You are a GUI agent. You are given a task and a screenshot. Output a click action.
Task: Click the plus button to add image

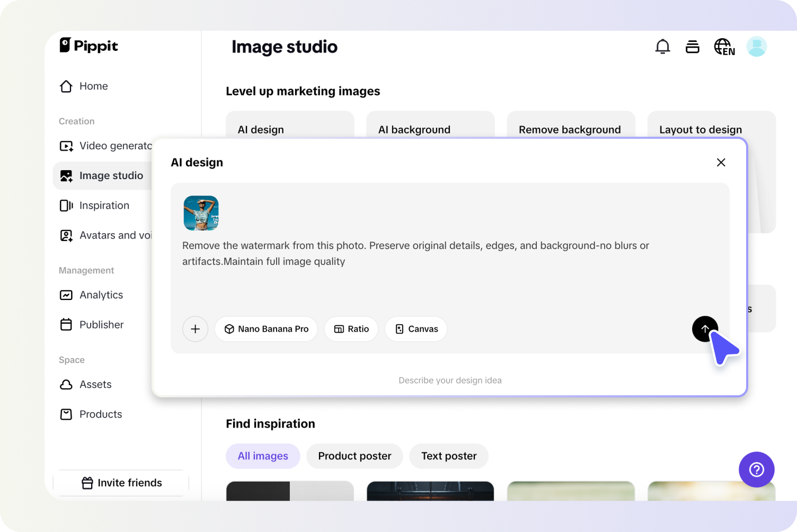pos(195,329)
